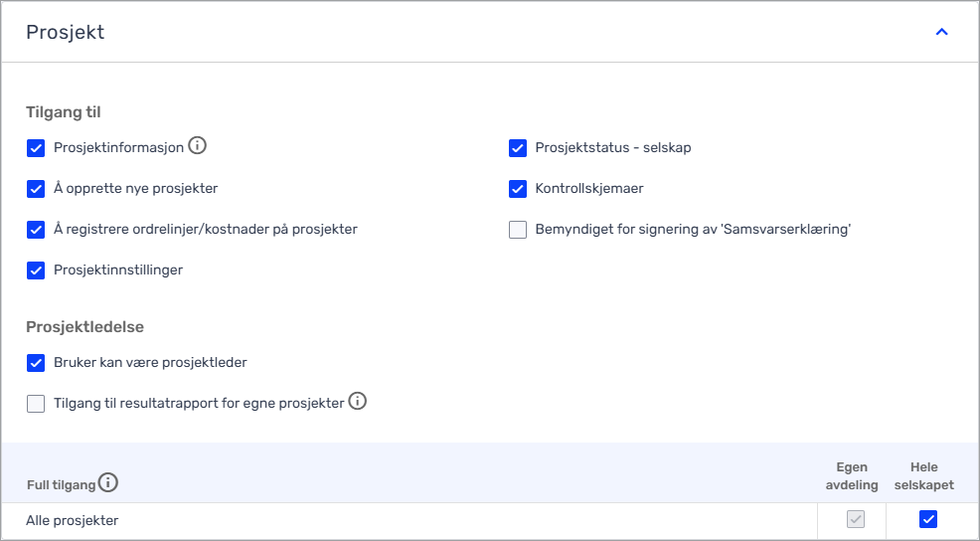Click Egen avdeling checkbox for Alle prosjekter
Screen dimensions: 980x541
(x=855, y=519)
